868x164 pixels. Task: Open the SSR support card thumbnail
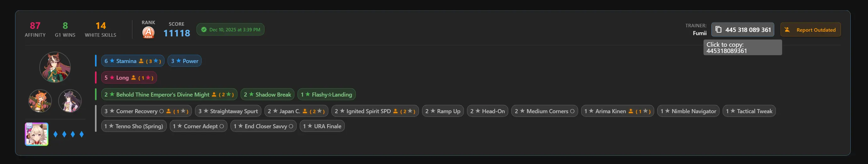(x=37, y=134)
